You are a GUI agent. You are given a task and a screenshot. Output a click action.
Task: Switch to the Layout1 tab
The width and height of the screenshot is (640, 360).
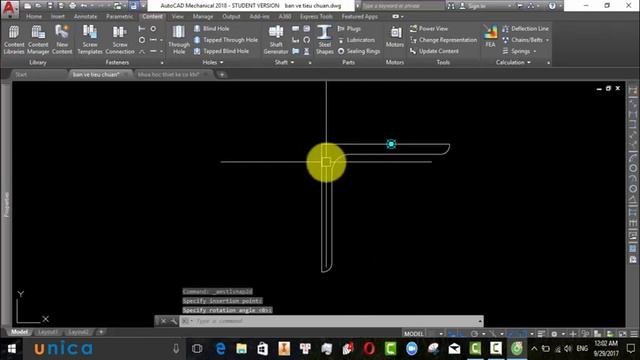click(47, 332)
